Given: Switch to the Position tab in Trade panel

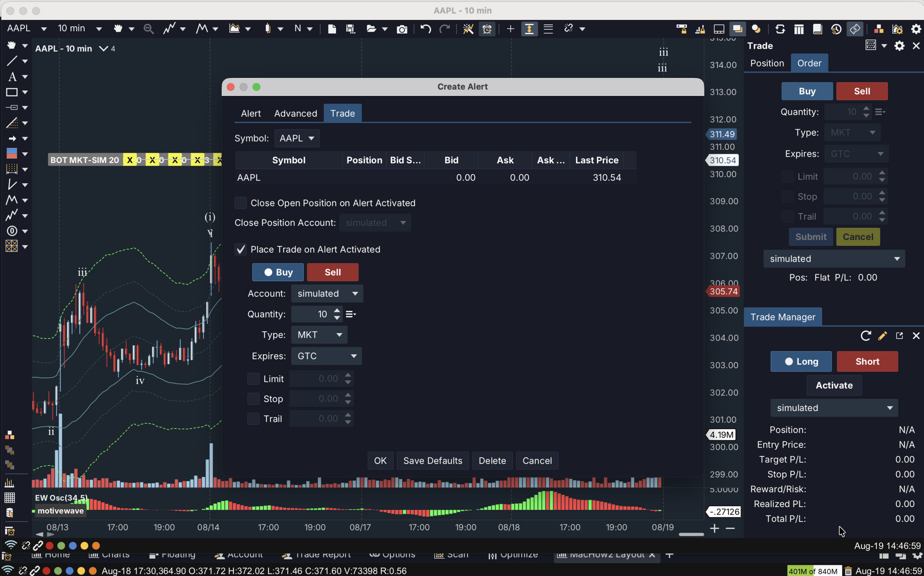Looking at the screenshot, I should tap(767, 63).
